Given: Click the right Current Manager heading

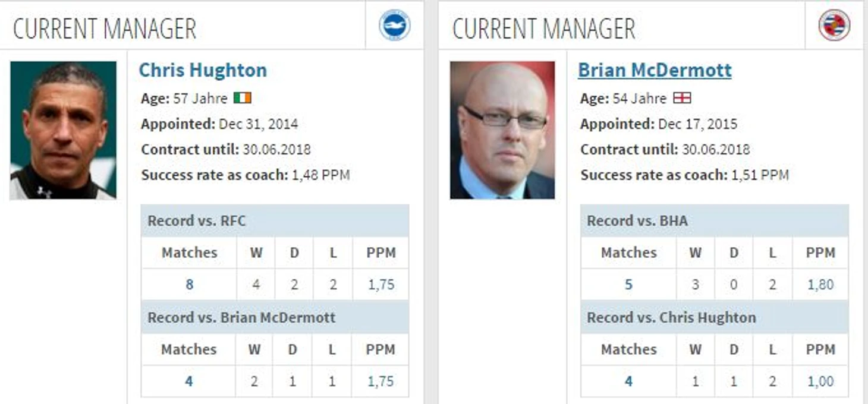Looking at the screenshot, I should tap(544, 29).
